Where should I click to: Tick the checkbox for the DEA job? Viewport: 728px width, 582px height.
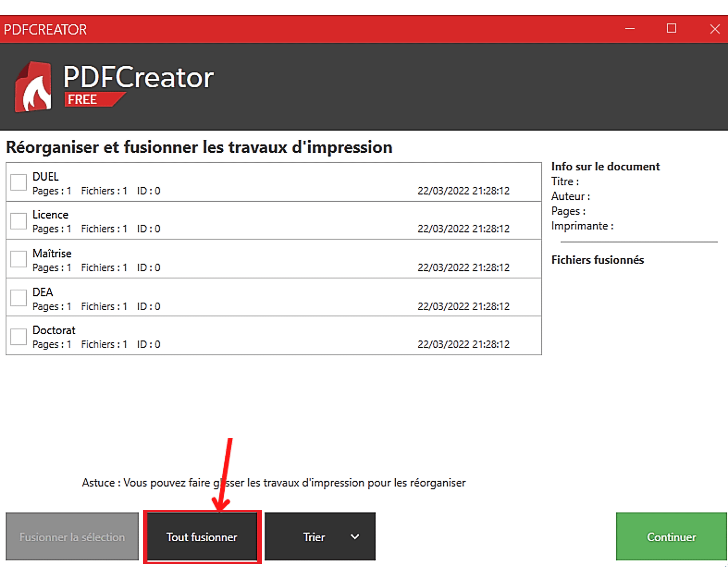tap(18, 298)
